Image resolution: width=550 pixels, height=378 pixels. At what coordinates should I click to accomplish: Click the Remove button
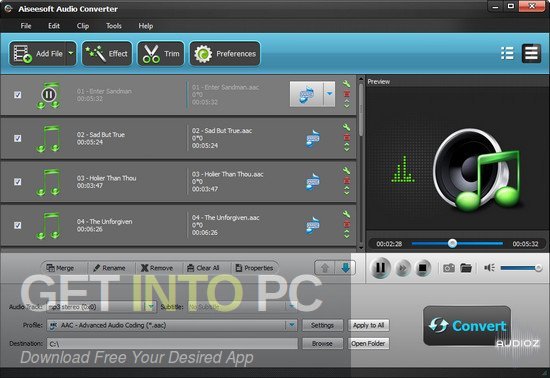(158, 268)
